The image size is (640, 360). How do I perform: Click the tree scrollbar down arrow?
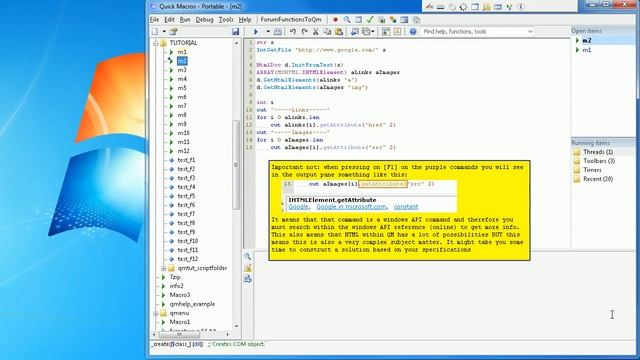(x=236, y=326)
